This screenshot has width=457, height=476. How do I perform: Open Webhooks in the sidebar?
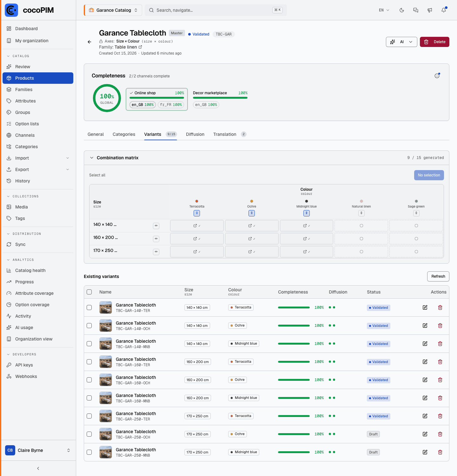click(38, 376)
